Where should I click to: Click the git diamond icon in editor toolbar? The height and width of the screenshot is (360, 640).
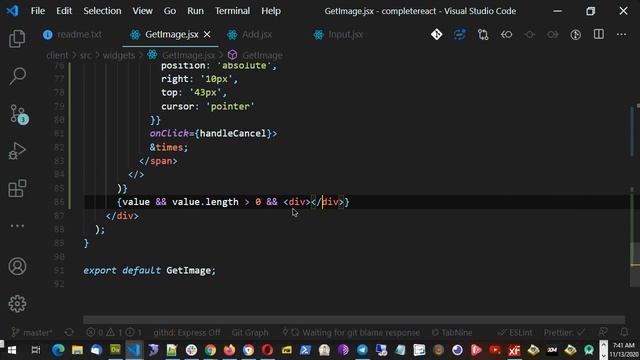pos(436,34)
